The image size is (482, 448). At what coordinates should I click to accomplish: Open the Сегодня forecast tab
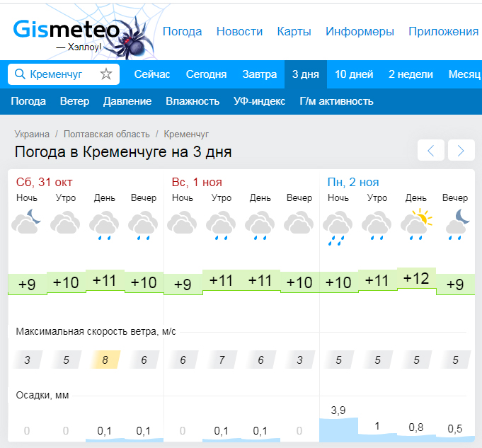[206, 74]
